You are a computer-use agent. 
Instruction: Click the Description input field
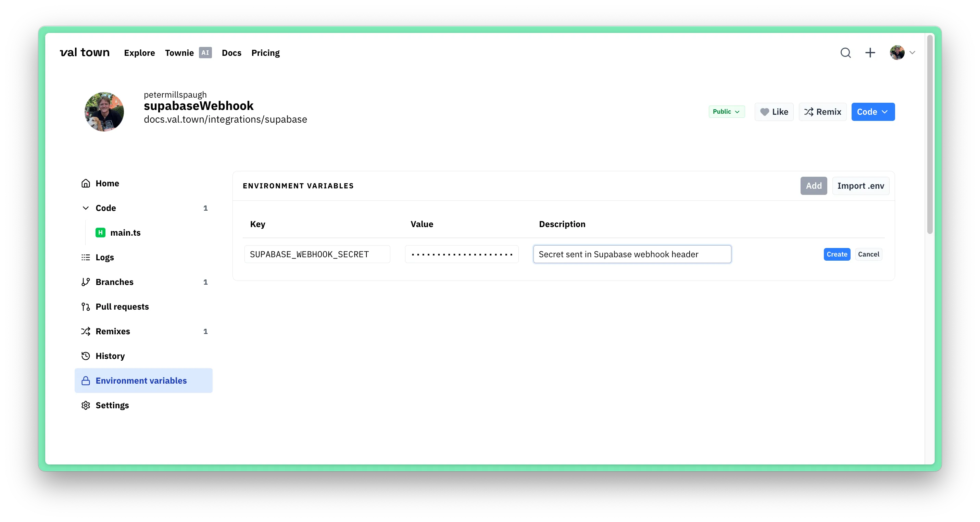pyautogui.click(x=631, y=254)
